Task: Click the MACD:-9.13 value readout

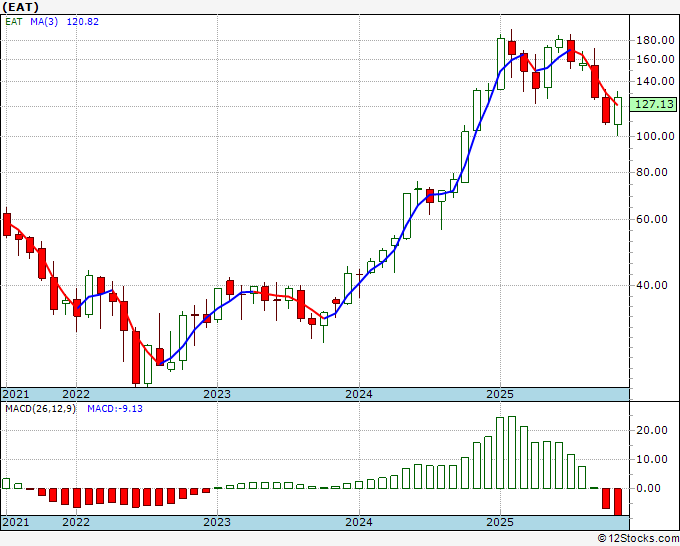Action: pos(115,409)
